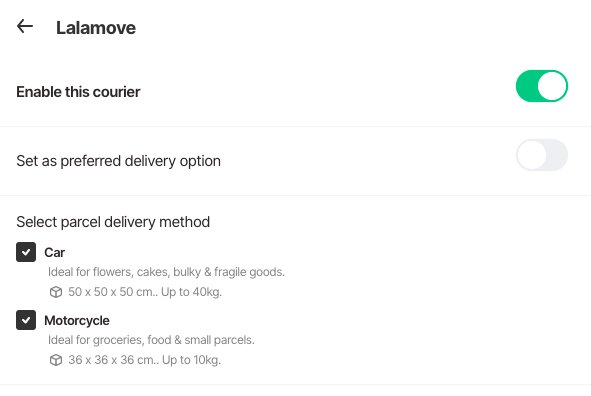Click the groceries, food & small parcels description
Image resolution: width=591 pixels, height=396 pixels.
(151, 340)
